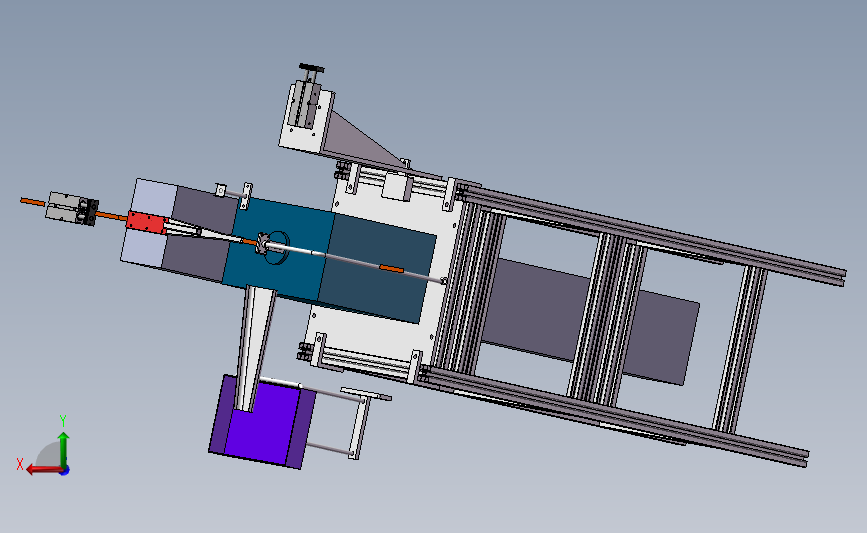Select the lower long aluminum frame rail

point(614,415)
